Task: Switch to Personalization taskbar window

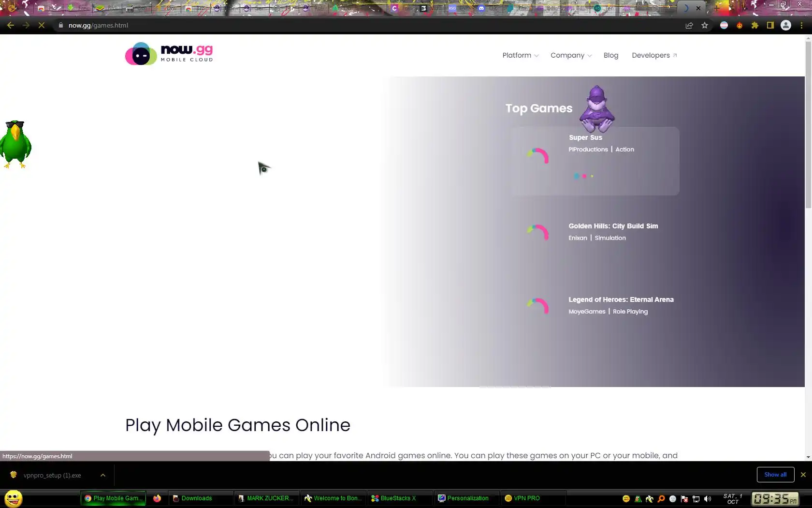Action: pos(466,498)
